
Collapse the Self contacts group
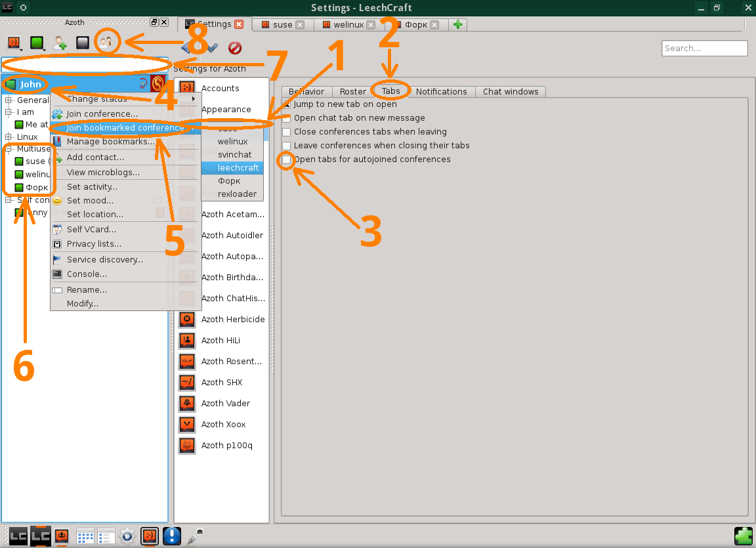click(x=8, y=200)
